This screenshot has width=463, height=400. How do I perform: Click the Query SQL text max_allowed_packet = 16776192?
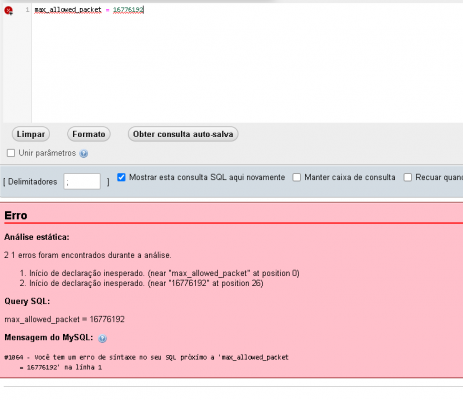coord(64,319)
